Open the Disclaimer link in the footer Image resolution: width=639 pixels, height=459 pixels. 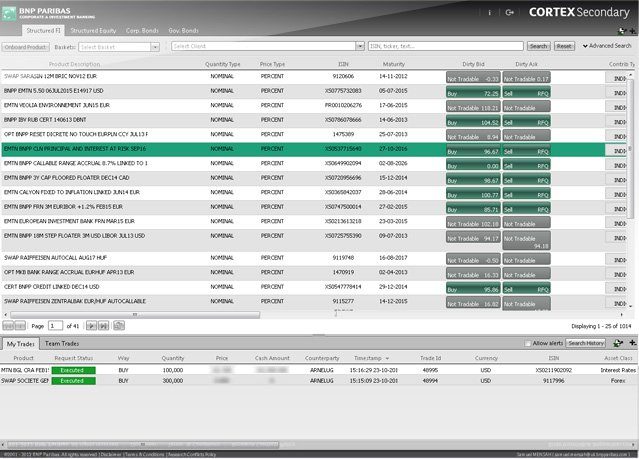tap(111, 455)
